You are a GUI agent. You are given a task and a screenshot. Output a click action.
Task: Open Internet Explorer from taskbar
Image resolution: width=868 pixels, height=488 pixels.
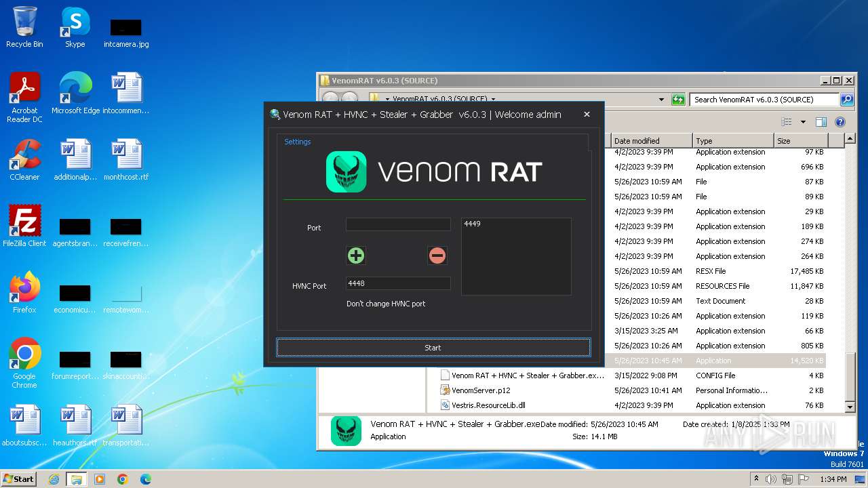coord(54,479)
